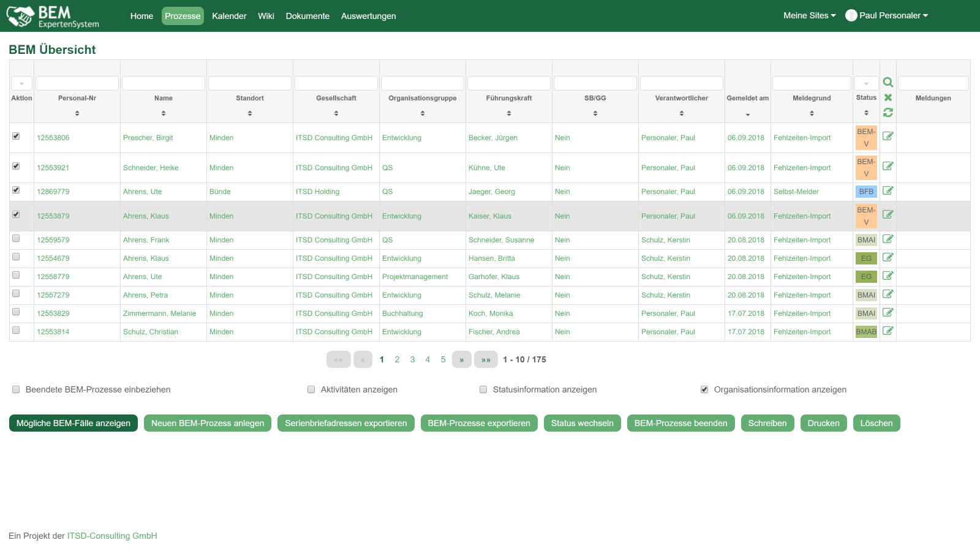This screenshot has width=980, height=551.
Task: Enable 'Beendete BEM-Prozesse einbeziehen' checkbox
Action: click(16, 389)
